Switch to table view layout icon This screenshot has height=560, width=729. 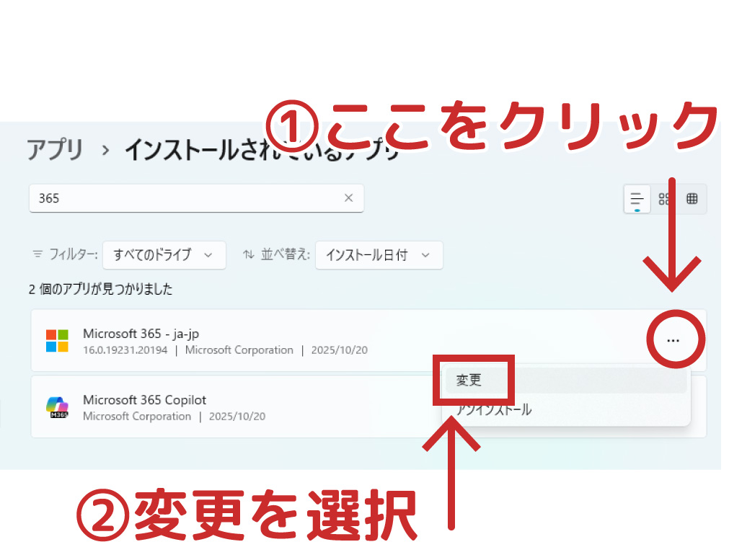692,199
